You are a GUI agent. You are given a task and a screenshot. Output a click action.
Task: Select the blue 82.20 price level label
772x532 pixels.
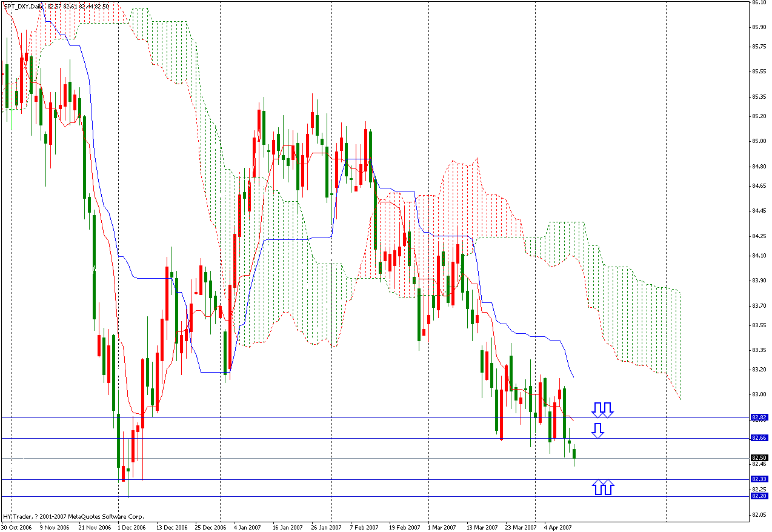(759, 496)
